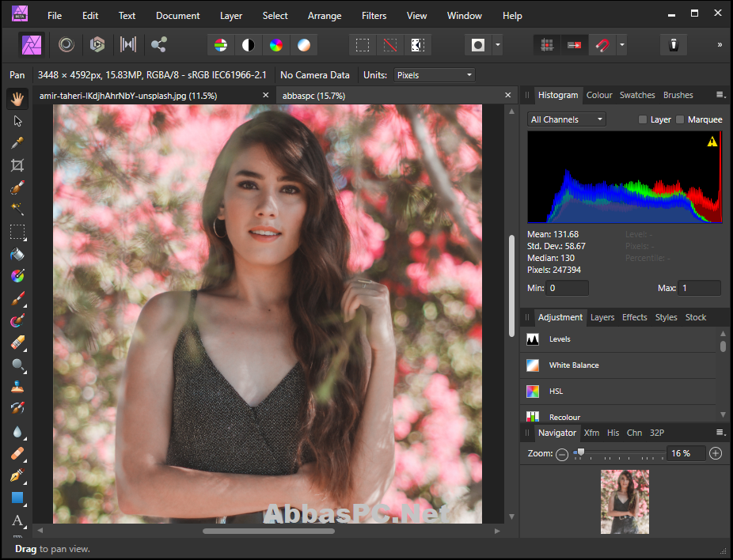Click the horizontal canvas scrollbar thumb

pos(269,531)
